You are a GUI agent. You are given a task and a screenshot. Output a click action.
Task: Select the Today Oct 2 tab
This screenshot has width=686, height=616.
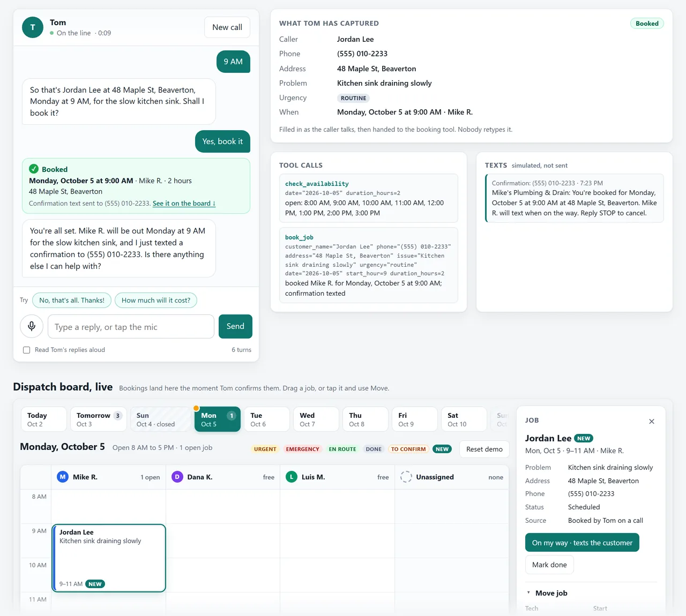click(x=44, y=419)
